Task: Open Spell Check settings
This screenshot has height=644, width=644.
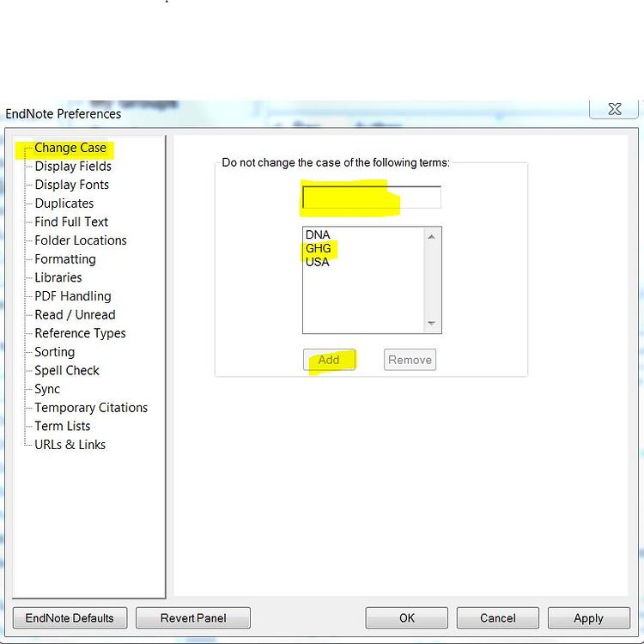Action: point(67,370)
